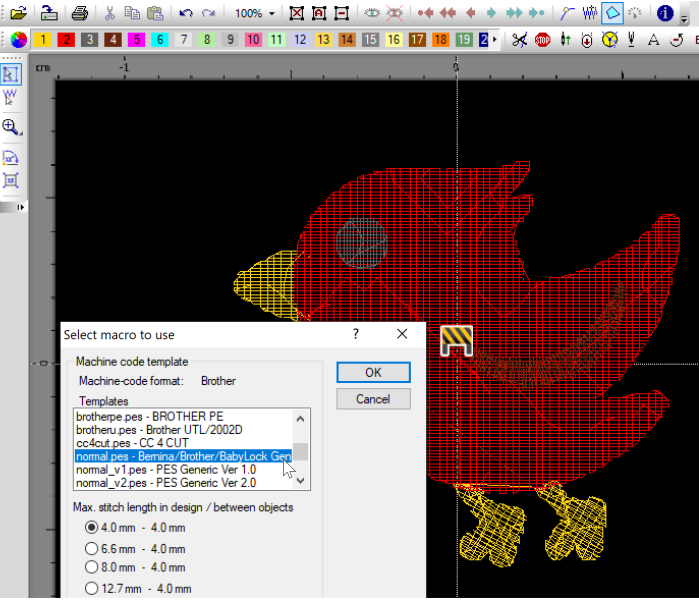Choose normal_v2.pes PES Generic Ver 2.0

183,483
